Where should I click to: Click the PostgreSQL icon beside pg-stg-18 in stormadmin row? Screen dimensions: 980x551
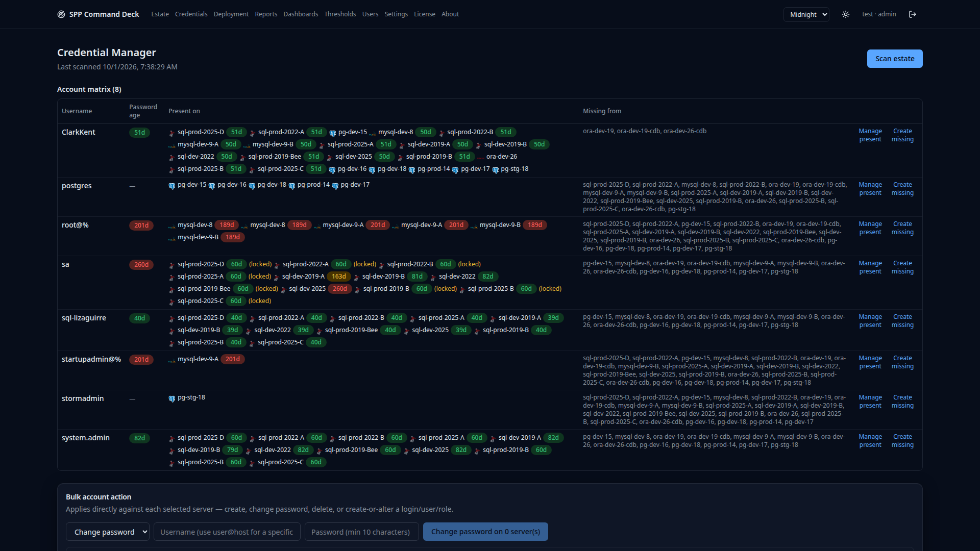point(172,398)
